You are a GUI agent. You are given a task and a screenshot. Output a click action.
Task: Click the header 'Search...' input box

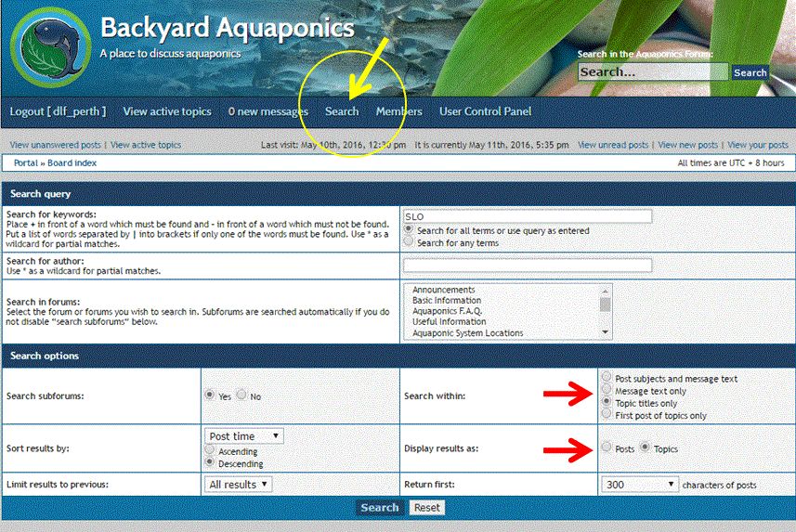[653, 72]
